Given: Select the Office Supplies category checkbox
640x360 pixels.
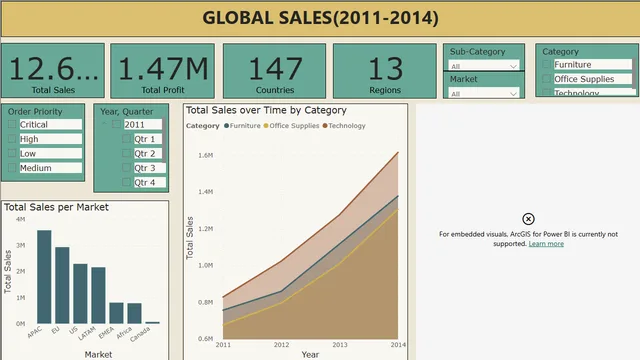Looking at the screenshot, I should [547, 78].
